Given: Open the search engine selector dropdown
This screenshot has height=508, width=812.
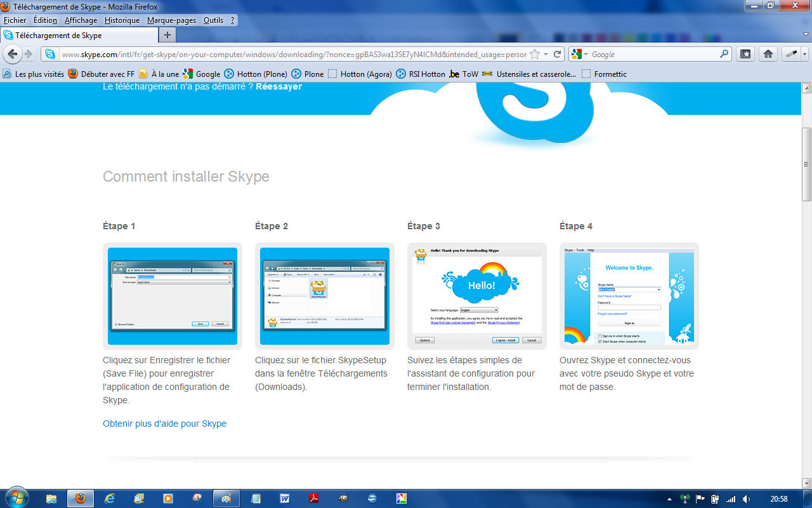Looking at the screenshot, I should (x=586, y=55).
